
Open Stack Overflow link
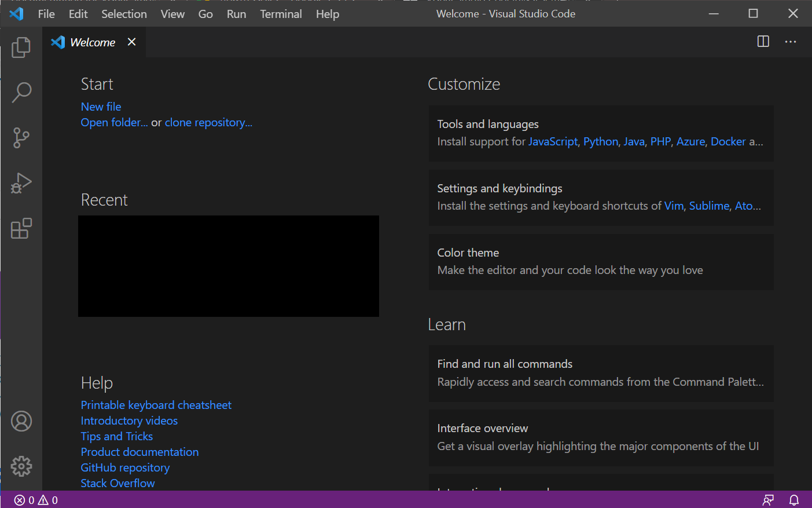coord(117,483)
